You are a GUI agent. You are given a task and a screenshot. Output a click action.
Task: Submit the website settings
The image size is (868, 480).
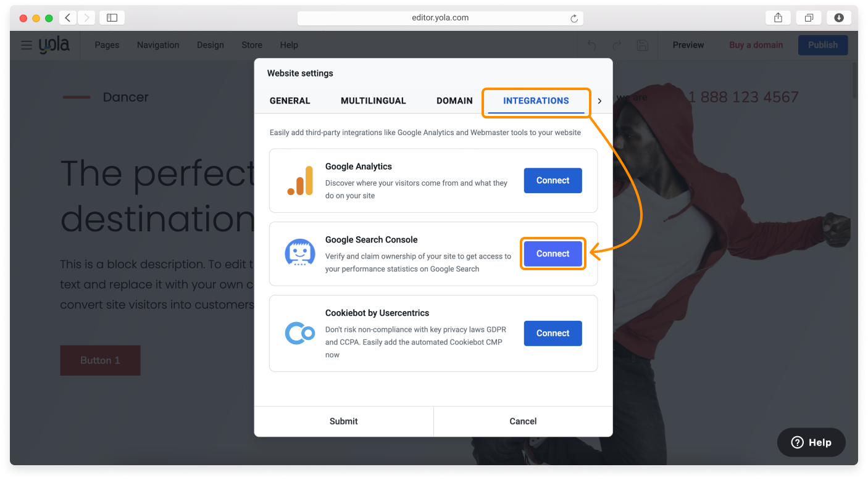pyautogui.click(x=343, y=421)
